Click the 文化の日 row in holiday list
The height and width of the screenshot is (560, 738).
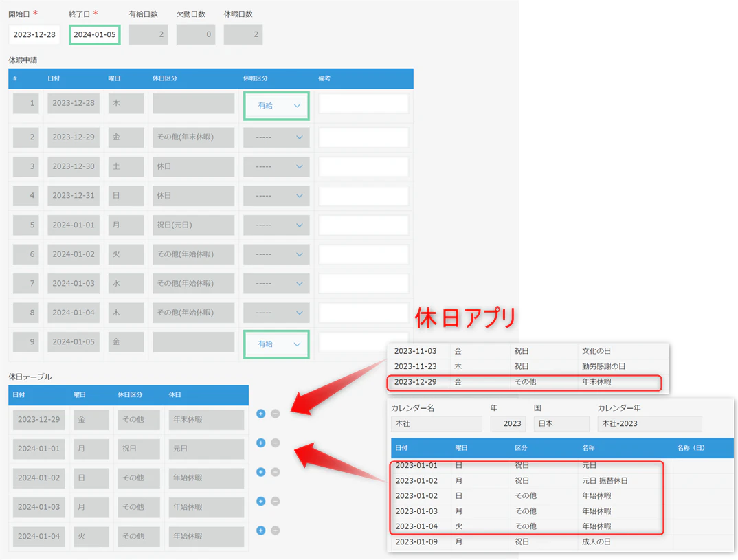tap(528, 351)
